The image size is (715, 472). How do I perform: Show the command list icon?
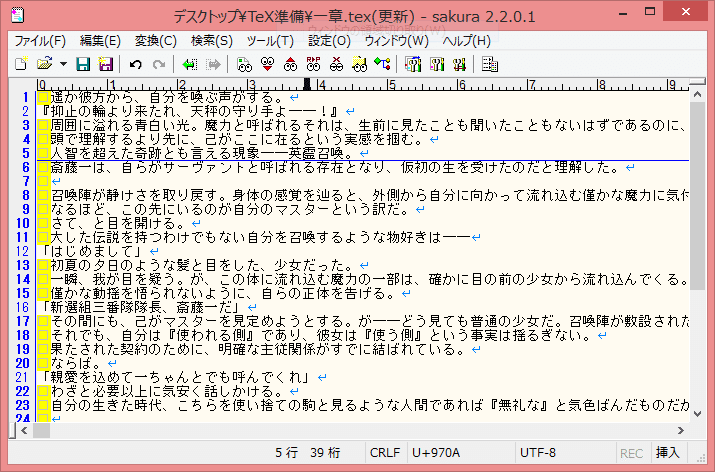coord(490,64)
